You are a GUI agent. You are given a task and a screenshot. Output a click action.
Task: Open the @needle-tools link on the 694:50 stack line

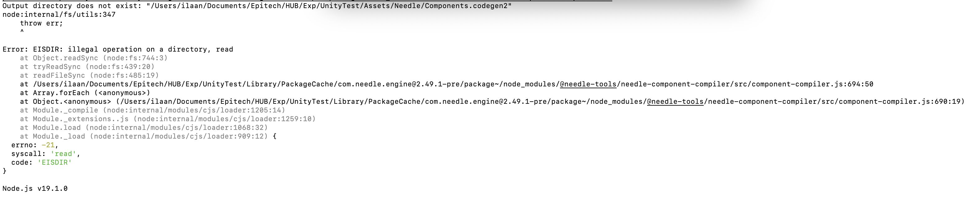(588, 84)
